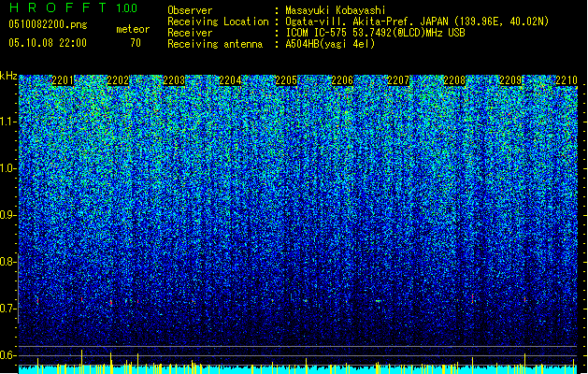Click the 2209 time marker label

point(510,80)
